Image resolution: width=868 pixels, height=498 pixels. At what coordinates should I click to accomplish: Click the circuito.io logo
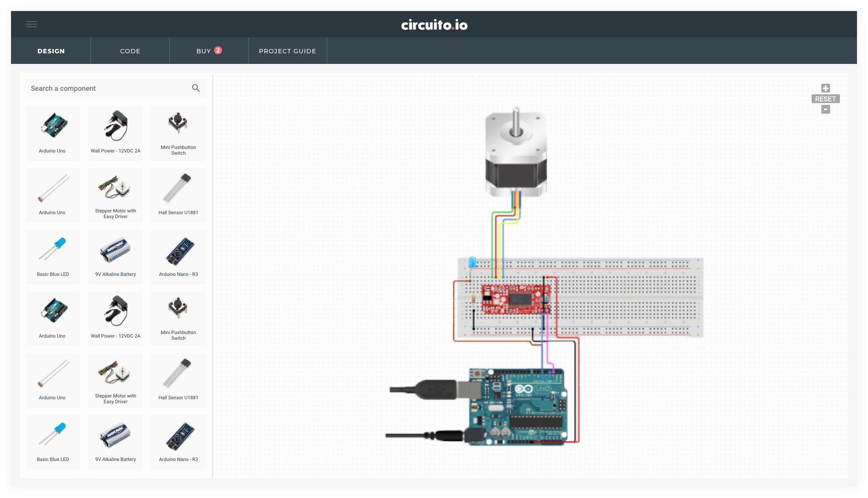434,25
